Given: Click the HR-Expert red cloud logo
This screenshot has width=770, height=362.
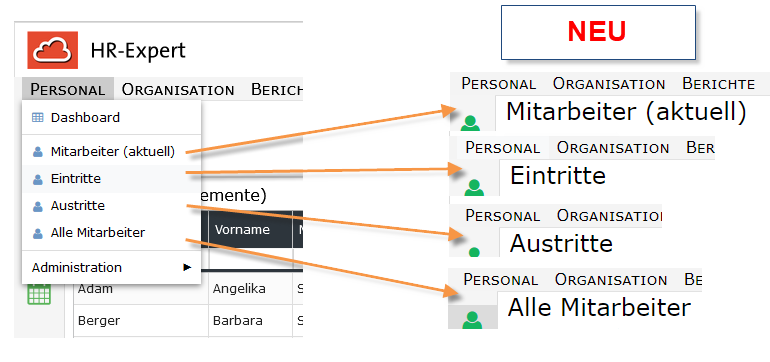Looking at the screenshot, I should [x=53, y=50].
